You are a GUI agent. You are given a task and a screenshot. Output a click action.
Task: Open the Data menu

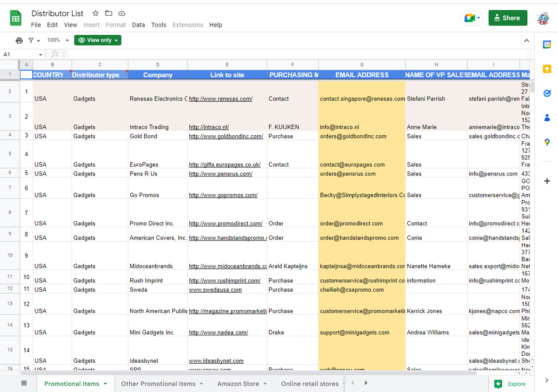tap(138, 25)
